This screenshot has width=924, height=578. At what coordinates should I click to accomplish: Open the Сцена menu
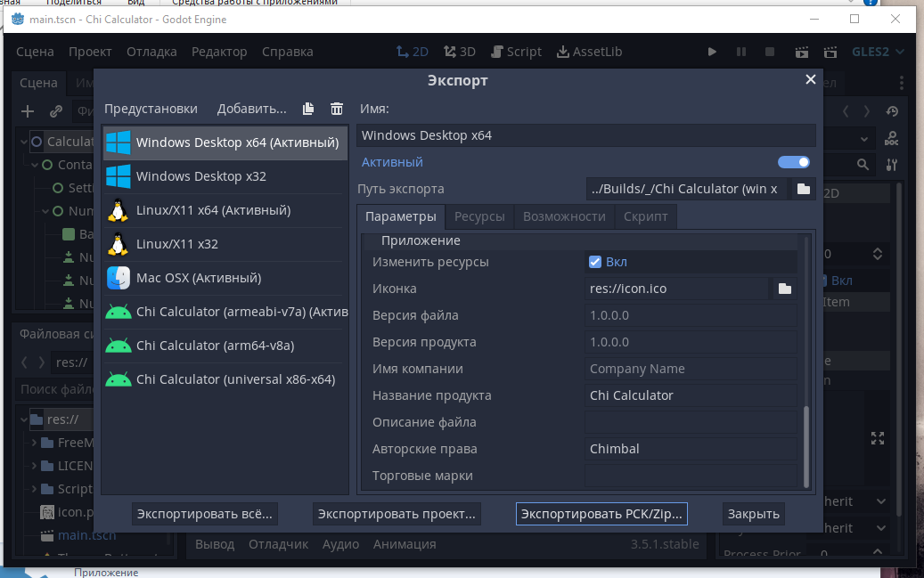(35, 52)
